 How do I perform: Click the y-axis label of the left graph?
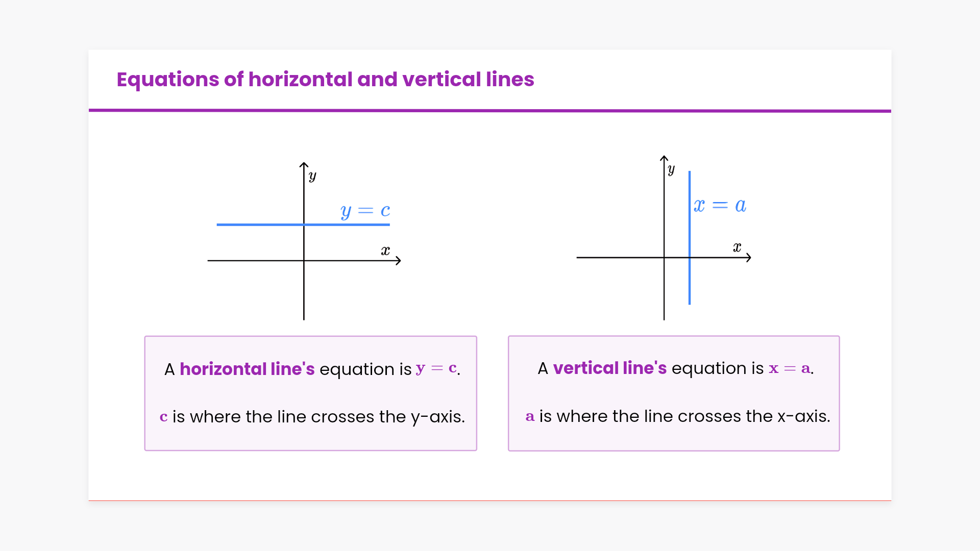point(312,176)
